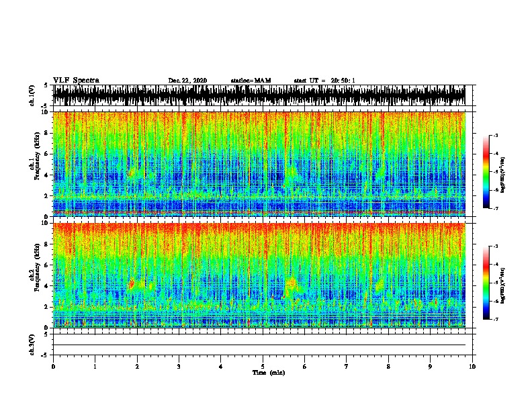
Task: Click the "8" kHz tick label of ch.2 spectrogram
Action: [46, 244]
